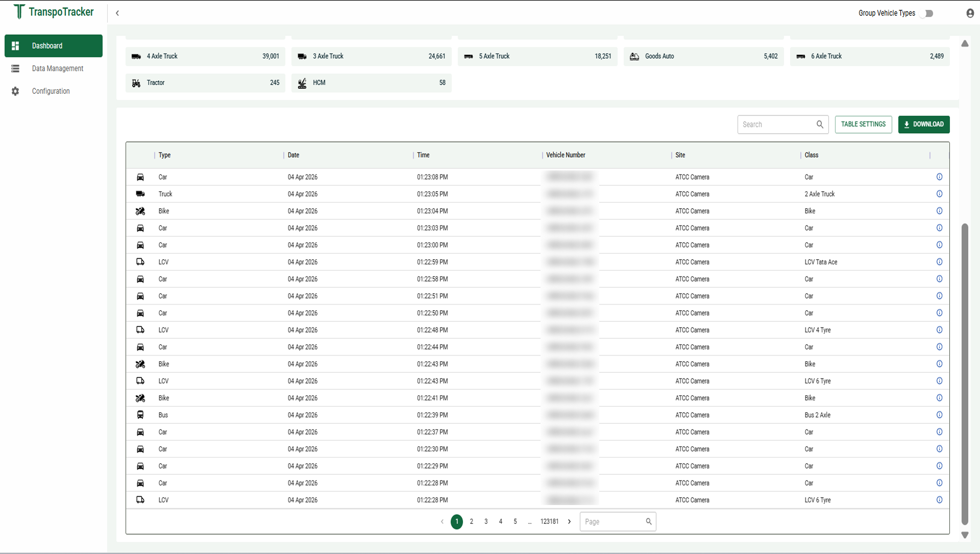Sort by the Date column header
This screenshot has width=980, height=554.
pyautogui.click(x=293, y=155)
